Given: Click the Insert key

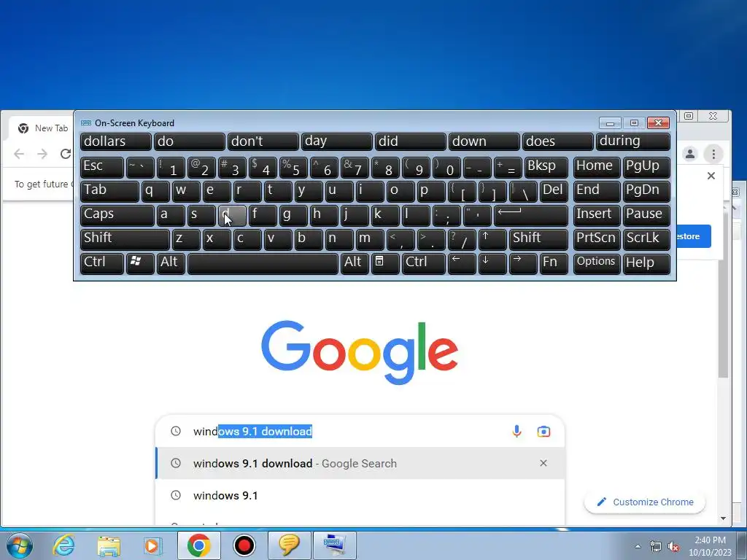Looking at the screenshot, I should tap(597, 215).
